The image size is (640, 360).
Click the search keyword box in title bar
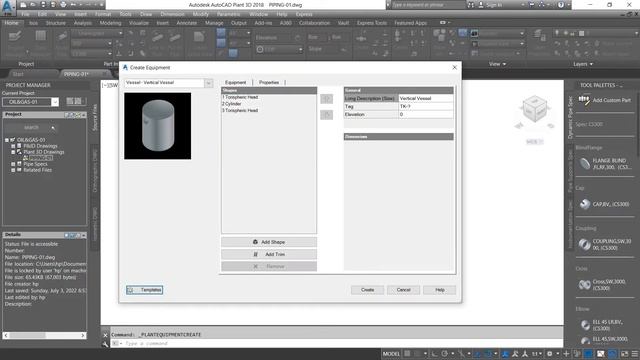coord(428,5)
